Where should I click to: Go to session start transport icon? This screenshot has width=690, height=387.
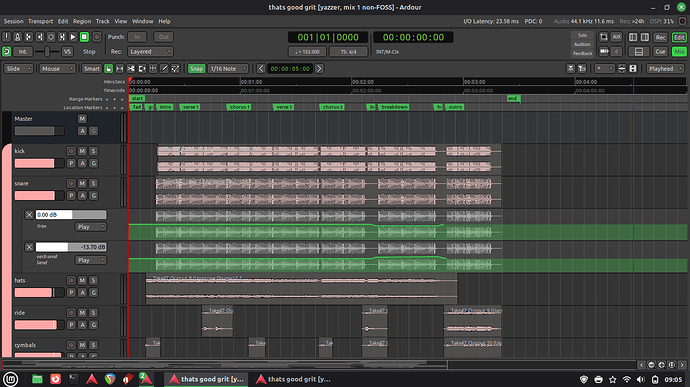[x=29, y=37]
